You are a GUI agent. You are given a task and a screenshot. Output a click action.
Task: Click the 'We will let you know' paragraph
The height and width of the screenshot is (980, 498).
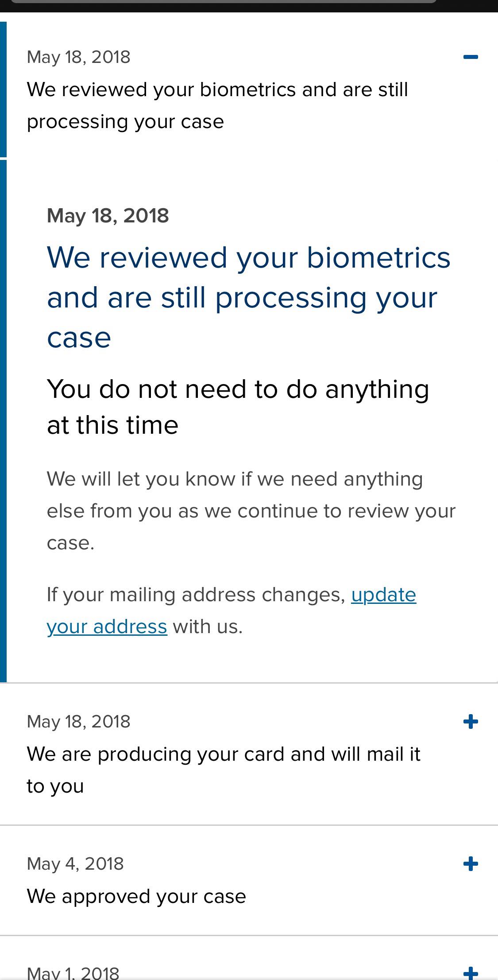[251, 511]
